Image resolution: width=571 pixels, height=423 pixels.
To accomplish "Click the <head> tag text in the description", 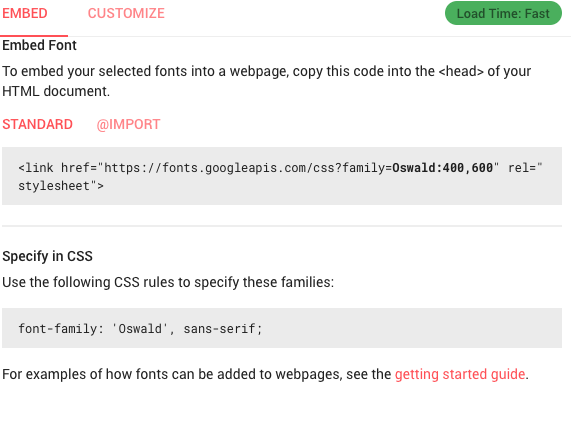I will pos(461,71).
